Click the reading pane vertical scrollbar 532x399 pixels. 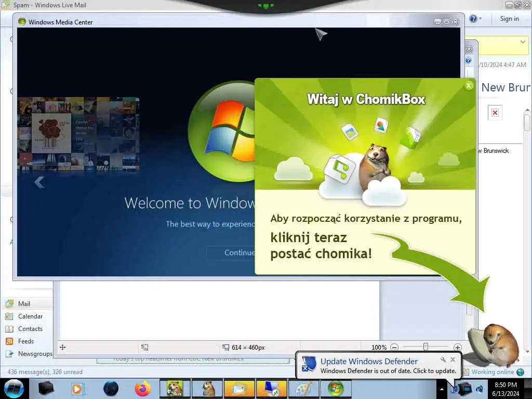[527, 231]
